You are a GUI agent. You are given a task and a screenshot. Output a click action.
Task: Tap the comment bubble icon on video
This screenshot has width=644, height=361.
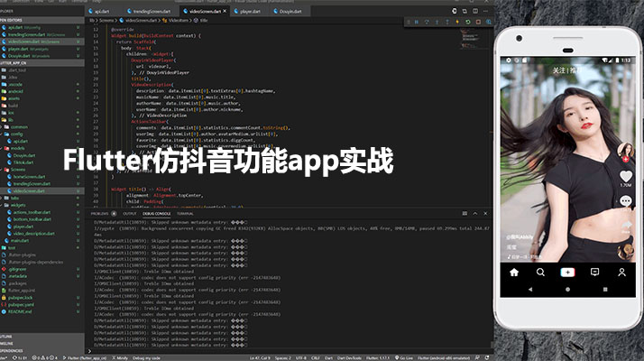(626, 200)
